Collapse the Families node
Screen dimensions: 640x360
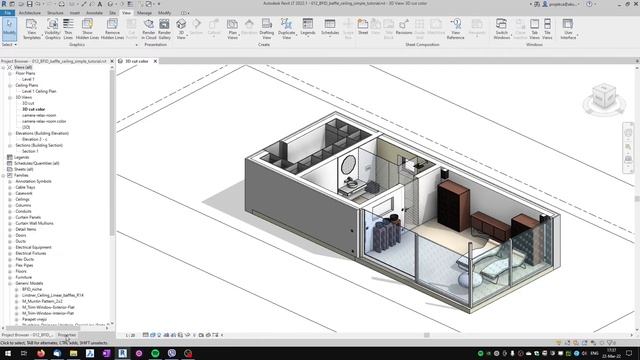tap(3, 175)
